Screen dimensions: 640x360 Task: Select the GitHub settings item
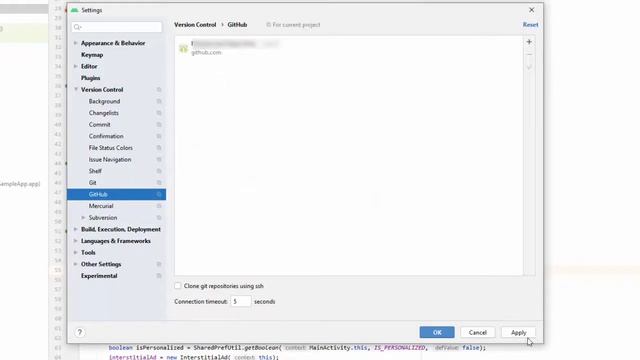point(116,194)
